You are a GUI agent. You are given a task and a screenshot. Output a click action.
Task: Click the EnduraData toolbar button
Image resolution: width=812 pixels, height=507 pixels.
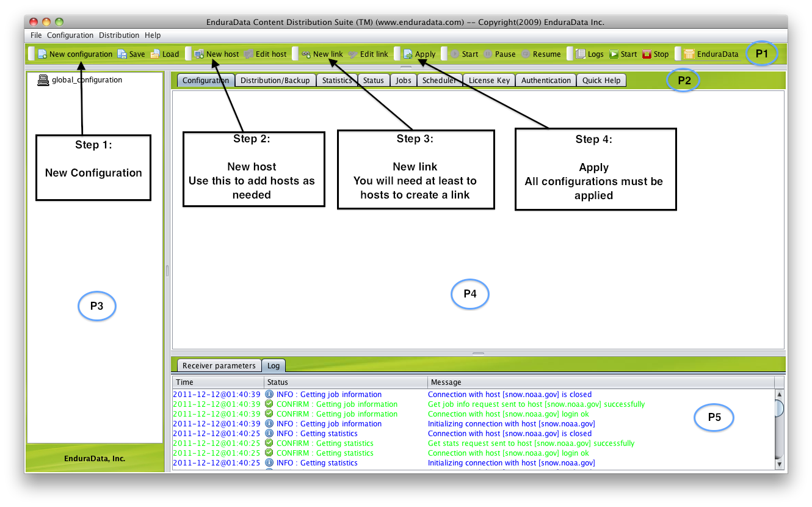pos(711,54)
